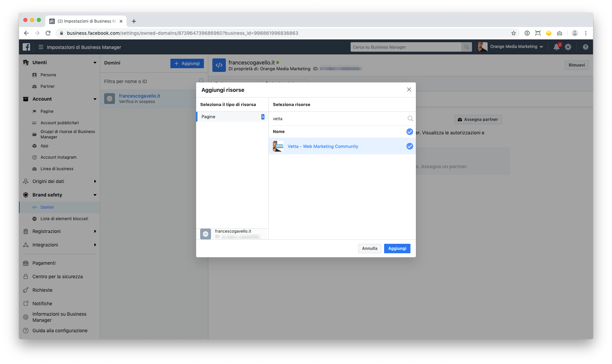Click the Rimuovi button
Image resolution: width=612 pixels, height=364 pixels.
(x=576, y=65)
